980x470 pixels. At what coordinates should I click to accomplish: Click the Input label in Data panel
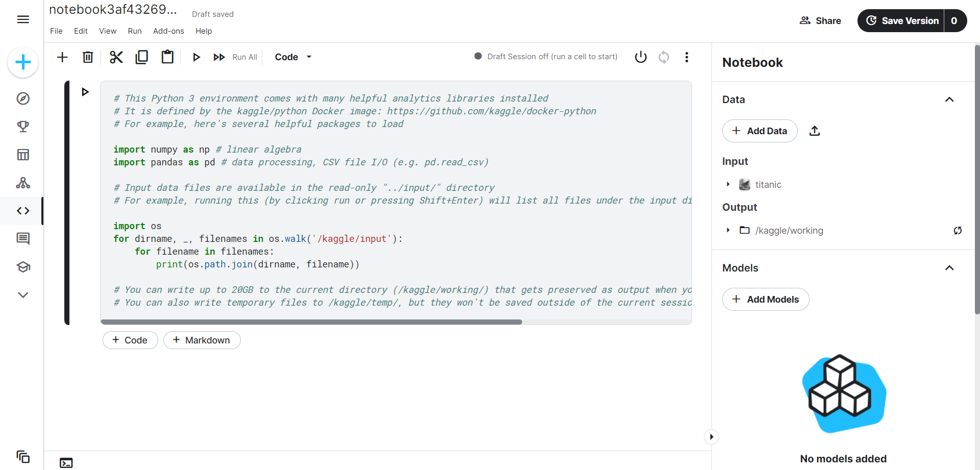click(x=735, y=161)
